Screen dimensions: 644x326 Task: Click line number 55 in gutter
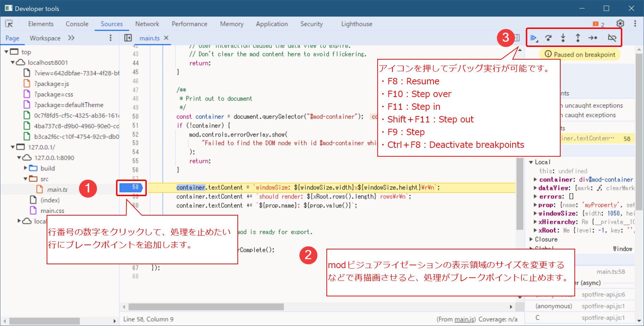(135, 161)
